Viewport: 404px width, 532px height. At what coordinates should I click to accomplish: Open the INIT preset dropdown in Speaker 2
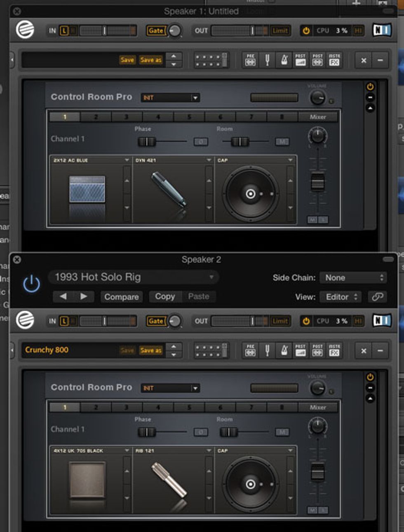tap(170, 388)
